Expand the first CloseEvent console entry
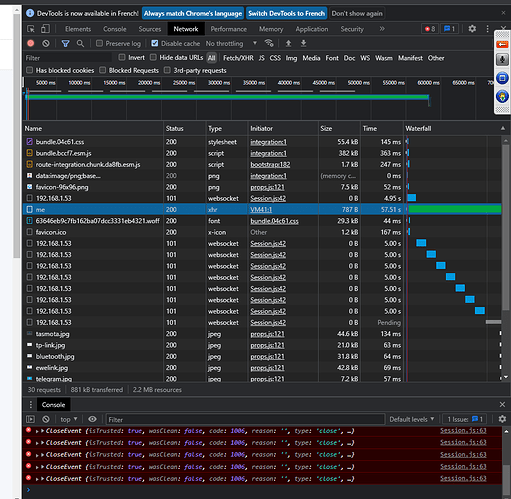Viewport: 511px width, 499px height. click(37, 431)
